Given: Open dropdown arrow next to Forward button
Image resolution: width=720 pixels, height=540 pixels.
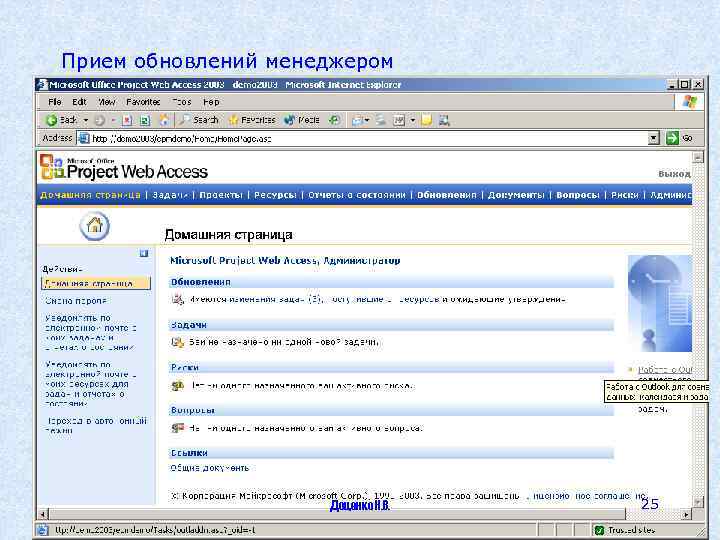Looking at the screenshot, I should click(113, 120).
